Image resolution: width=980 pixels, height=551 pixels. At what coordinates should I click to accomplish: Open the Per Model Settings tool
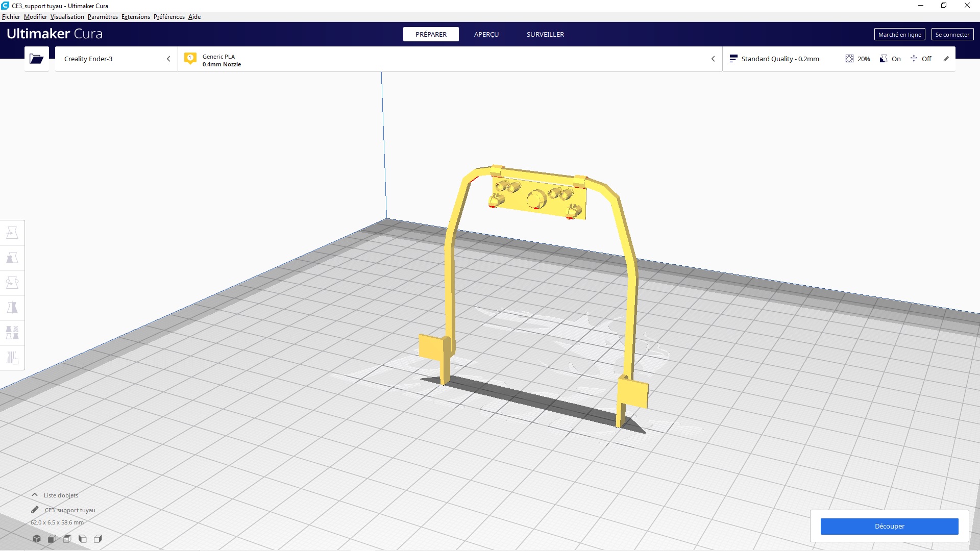pos(12,333)
